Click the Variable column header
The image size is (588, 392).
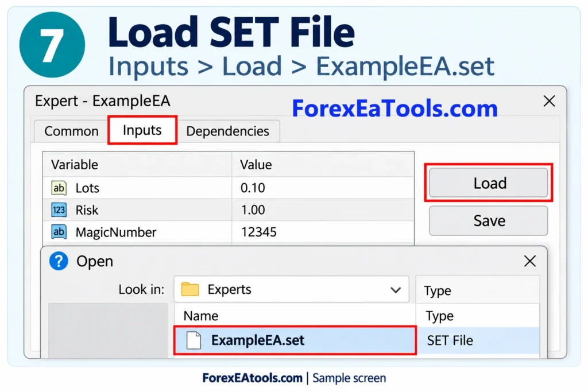[137, 165]
